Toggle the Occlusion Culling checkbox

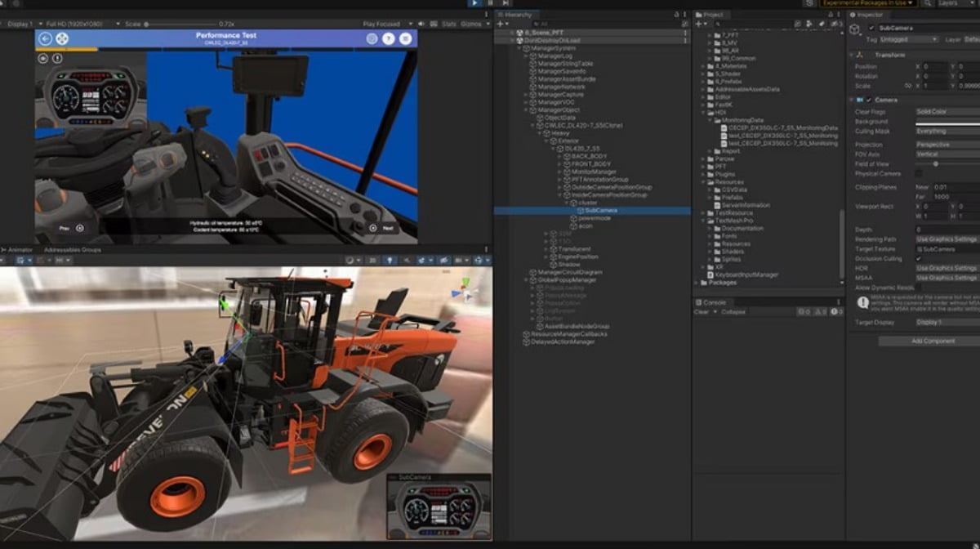[x=919, y=259]
